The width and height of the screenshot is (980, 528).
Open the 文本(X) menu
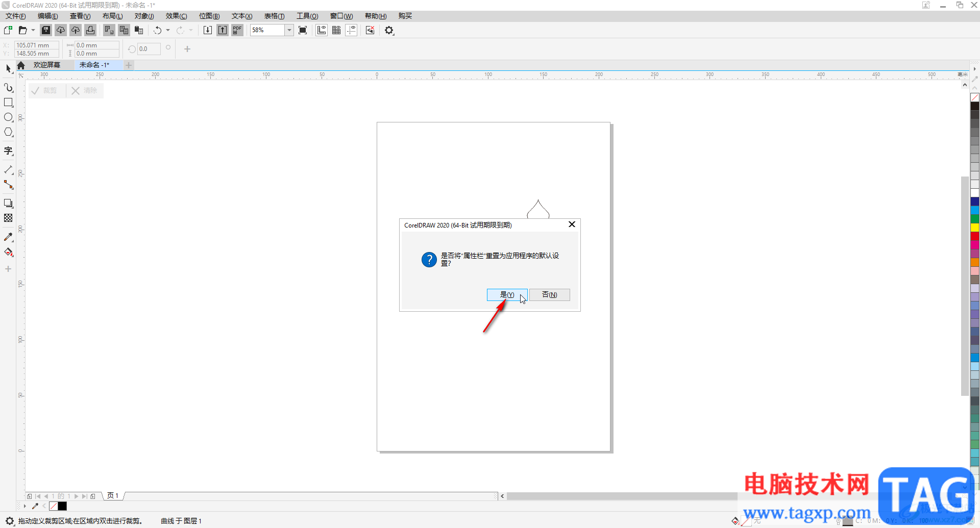242,16
